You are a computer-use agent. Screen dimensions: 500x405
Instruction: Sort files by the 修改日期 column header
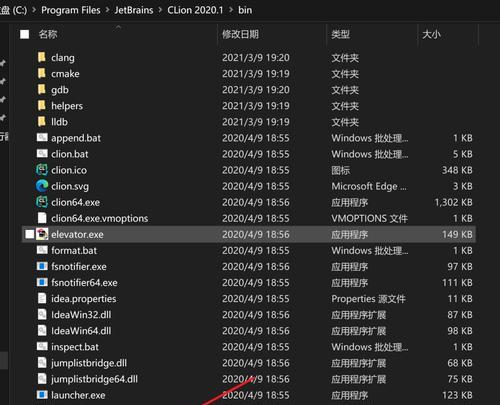240,34
